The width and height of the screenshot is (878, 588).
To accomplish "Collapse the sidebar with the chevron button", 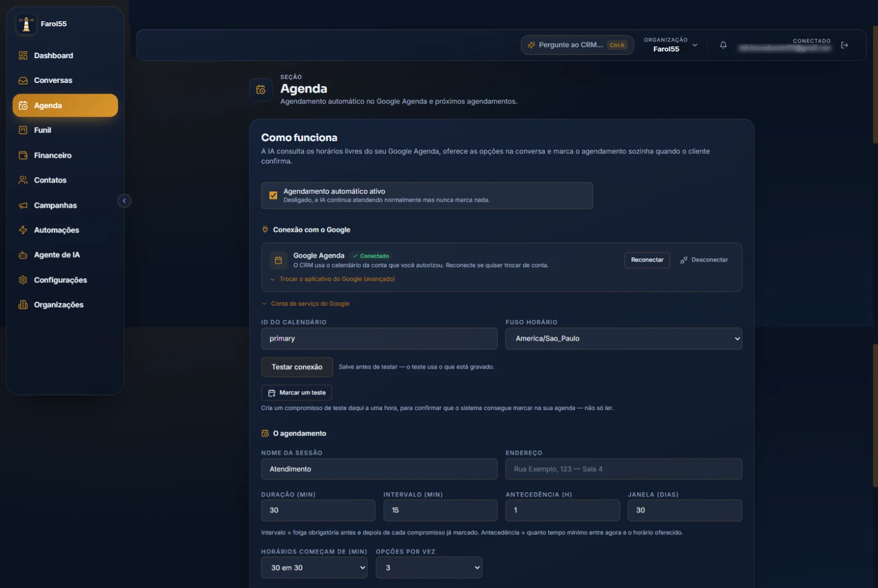I will coord(124,200).
